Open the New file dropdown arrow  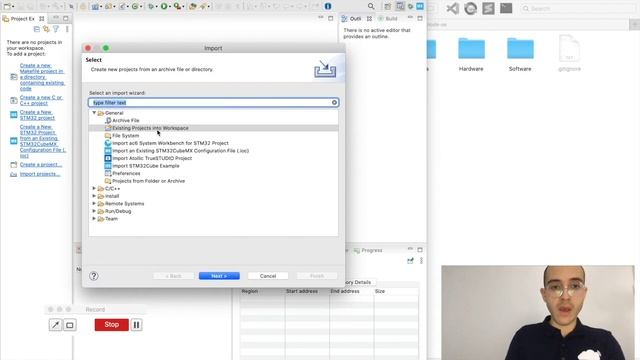click(x=13, y=7)
